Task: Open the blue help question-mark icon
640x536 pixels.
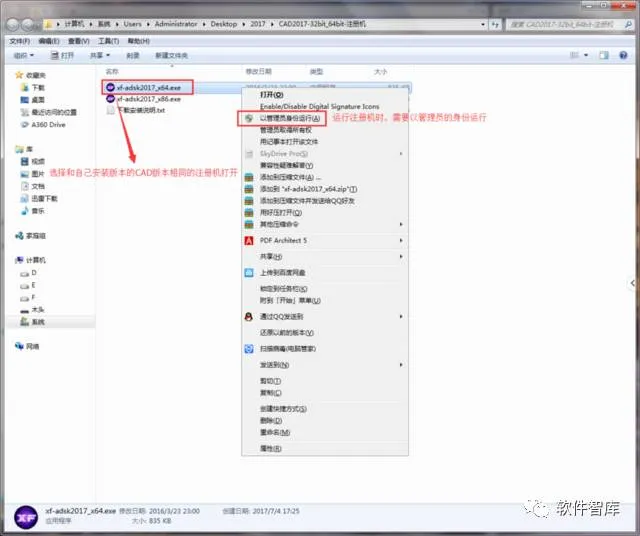Action: (x=623, y=55)
